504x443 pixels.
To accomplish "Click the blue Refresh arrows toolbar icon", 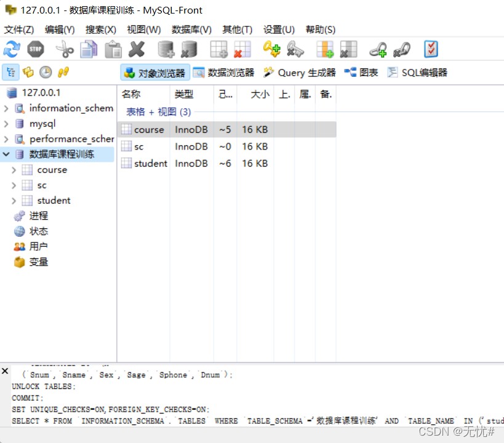I will click(x=12, y=49).
